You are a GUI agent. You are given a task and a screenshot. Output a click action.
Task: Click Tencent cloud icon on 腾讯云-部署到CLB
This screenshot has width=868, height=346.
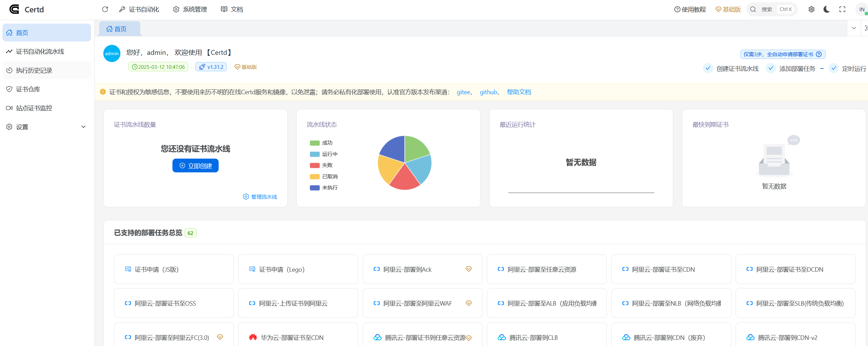[x=502, y=337]
